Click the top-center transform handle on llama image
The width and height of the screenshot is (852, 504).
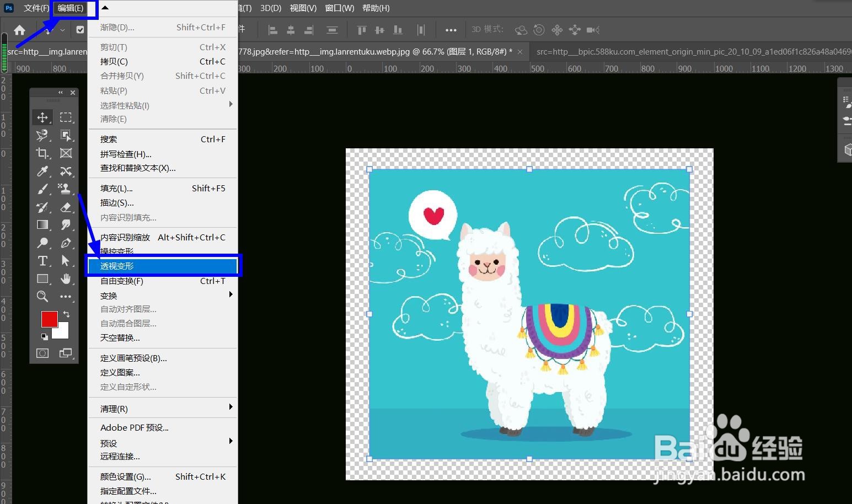tap(529, 169)
